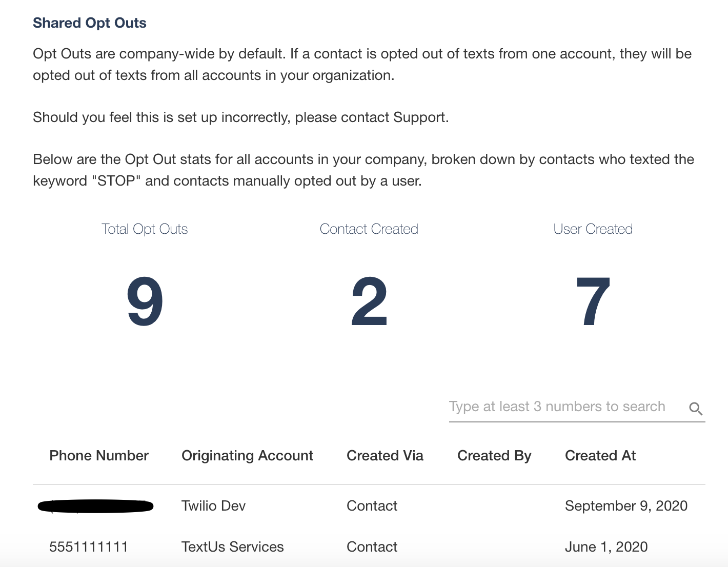Click the search input field
Screen dimensions: 728x567
pos(559,406)
